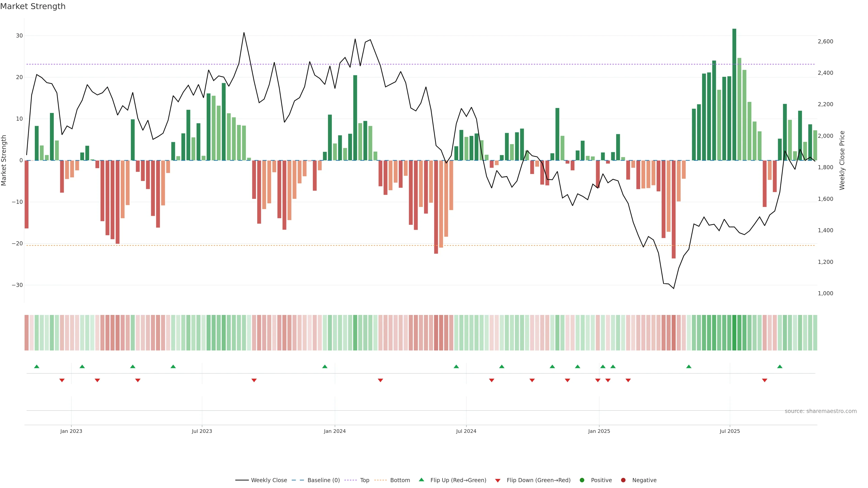Click the Negative red circle legend icon

[623, 480]
